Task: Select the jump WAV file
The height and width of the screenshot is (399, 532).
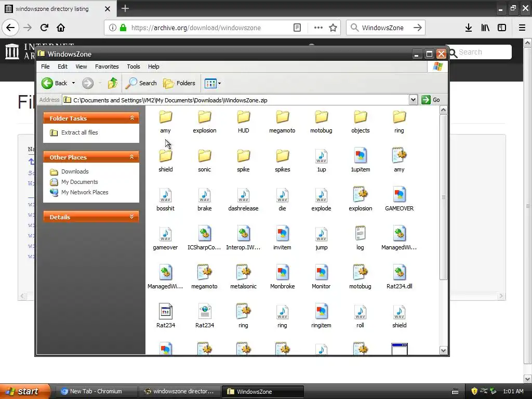Action: click(321, 238)
